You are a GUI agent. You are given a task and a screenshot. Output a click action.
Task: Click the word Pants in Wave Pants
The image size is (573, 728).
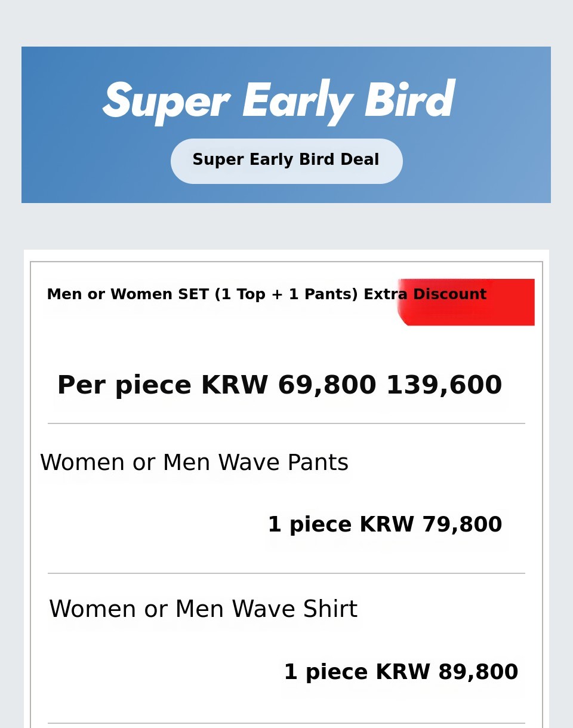point(318,463)
